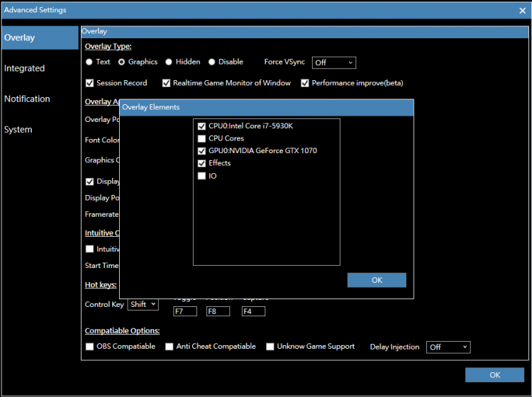The width and height of the screenshot is (532, 397).
Task: Confirm Overlay Elements with OK button
Action: coord(377,280)
